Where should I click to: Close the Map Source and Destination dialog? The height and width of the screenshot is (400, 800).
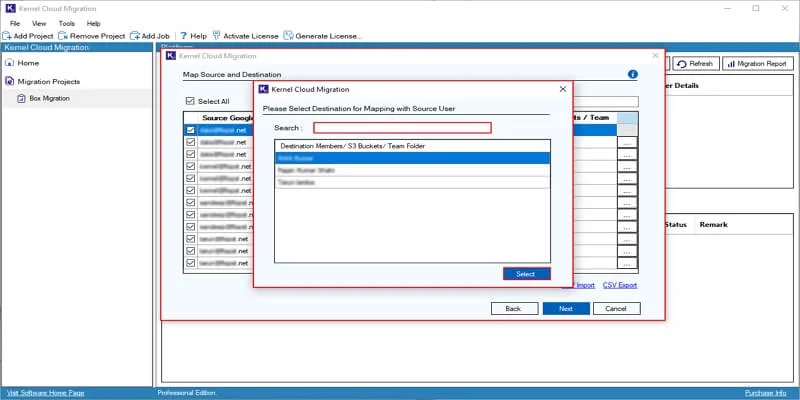(656, 56)
